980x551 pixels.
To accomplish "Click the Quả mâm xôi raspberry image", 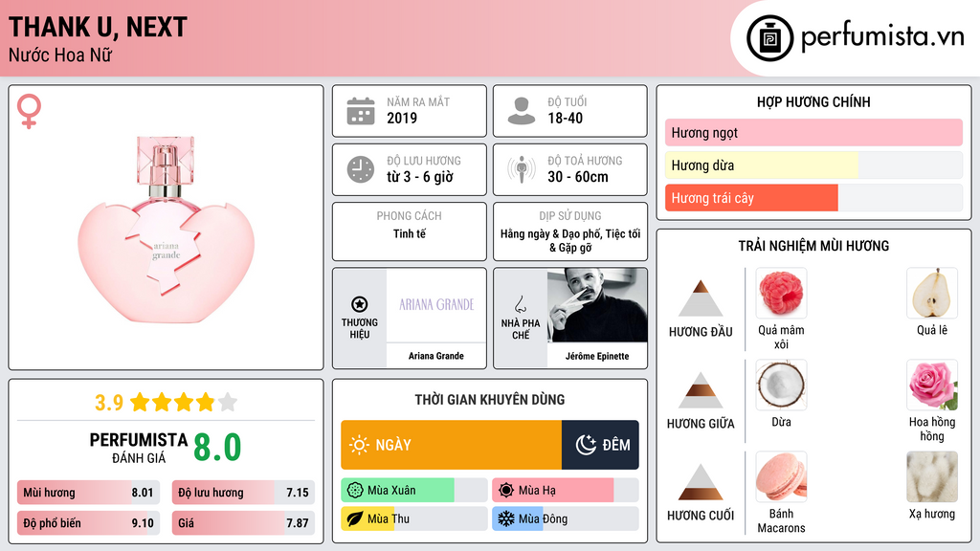I will click(781, 294).
